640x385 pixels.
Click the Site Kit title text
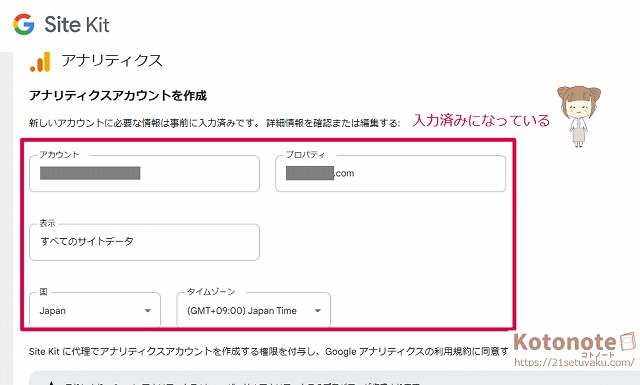[x=77, y=24]
